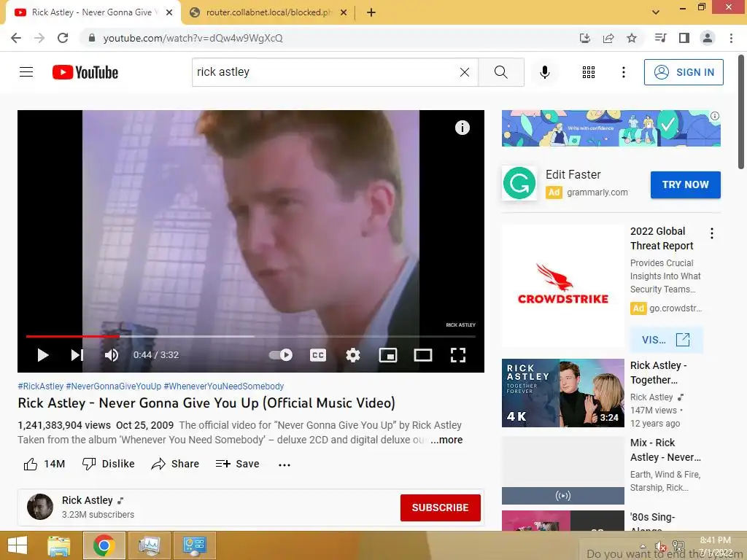Click the Grammarly logo icon
Viewport: 747px width, 560px height.
click(519, 183)
